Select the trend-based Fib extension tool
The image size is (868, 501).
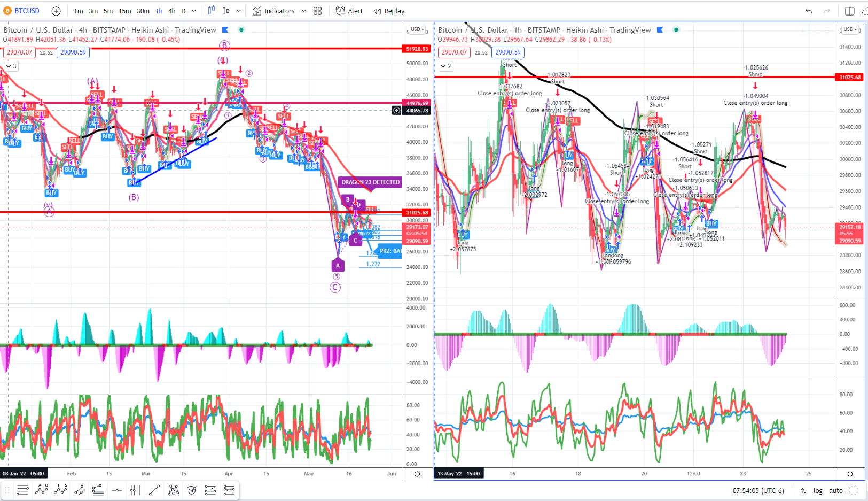(229, 490)
